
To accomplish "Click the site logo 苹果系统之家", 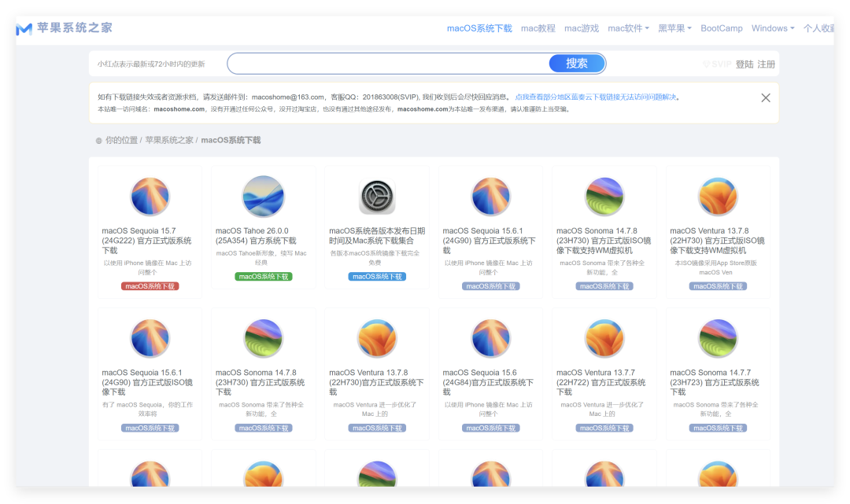I will coord(64,28).
